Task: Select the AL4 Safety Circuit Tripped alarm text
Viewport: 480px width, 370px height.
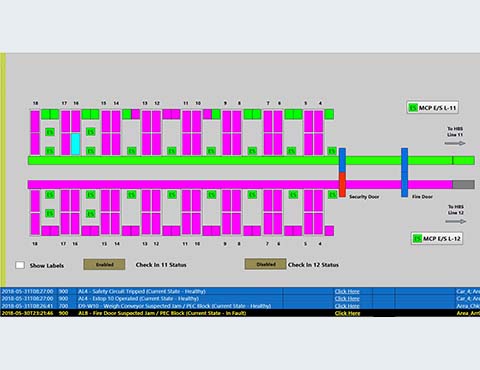Action: click(142, 291)
